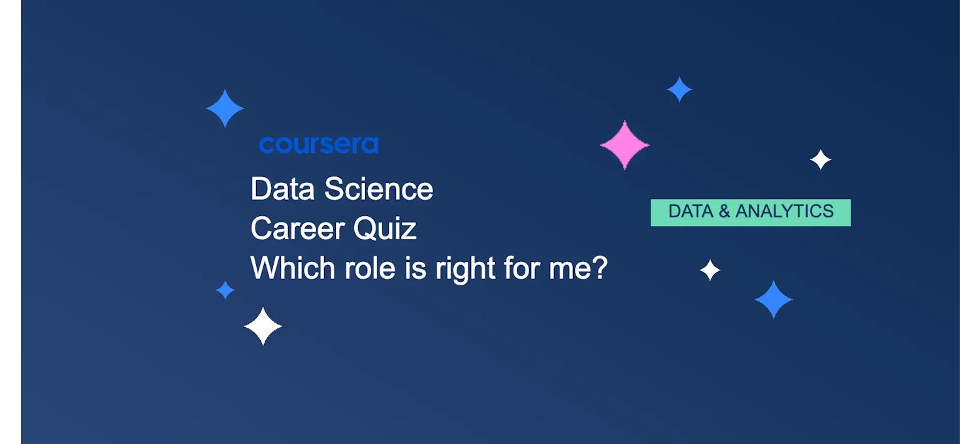Click white star below DATA & ANALYTICS badge
Image resolution: width=980 pixels, height=444 pixels.
click(x=710, y=270)
